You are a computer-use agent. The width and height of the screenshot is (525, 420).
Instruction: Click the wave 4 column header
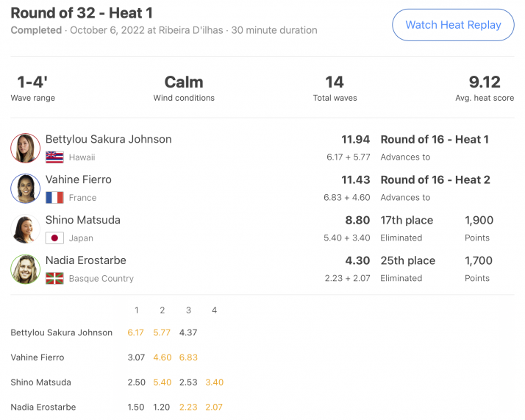(x=214, y=310)
